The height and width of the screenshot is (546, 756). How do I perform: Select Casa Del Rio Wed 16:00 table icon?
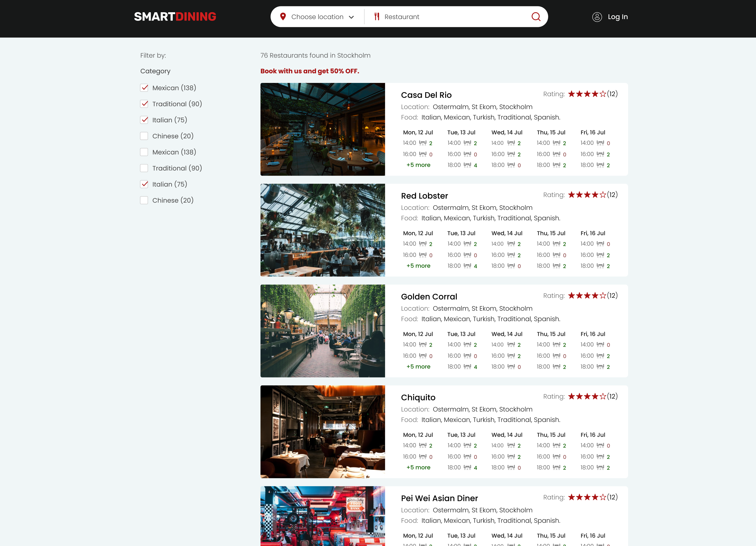[511, 154]
